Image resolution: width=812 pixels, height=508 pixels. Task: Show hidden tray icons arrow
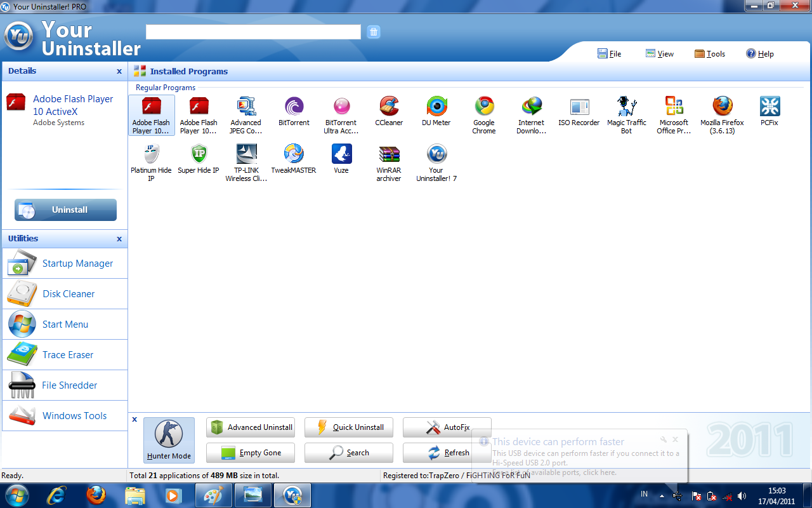(662, 496)
